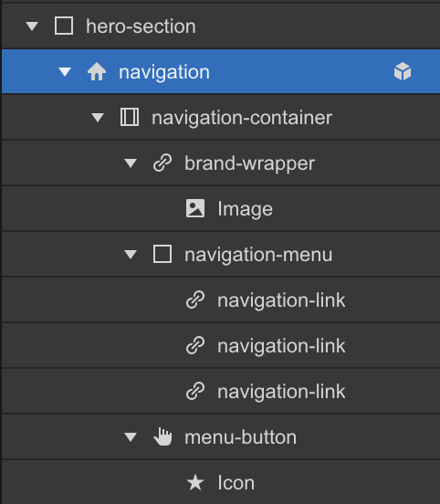Click the hand icon beside menu-button
This screenshot has height=504, width=440.
[162, 436]
